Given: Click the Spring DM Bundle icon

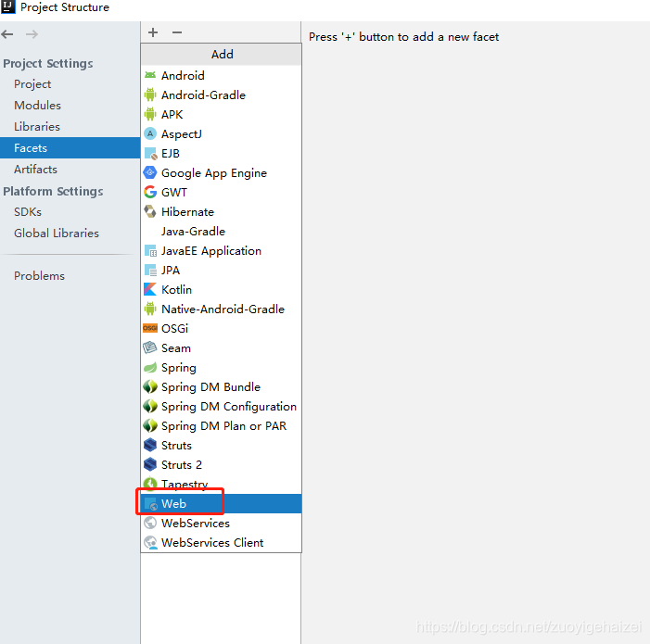Looking at the screenshot, I should [x=150, y=386].
